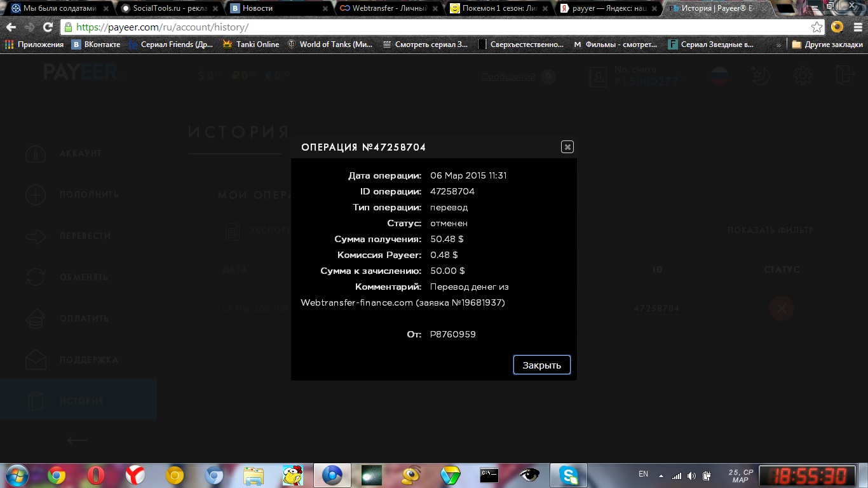Click the operation ID value 47258704 in dialog
The image size is (868, 488).
[x=452, y=191]
